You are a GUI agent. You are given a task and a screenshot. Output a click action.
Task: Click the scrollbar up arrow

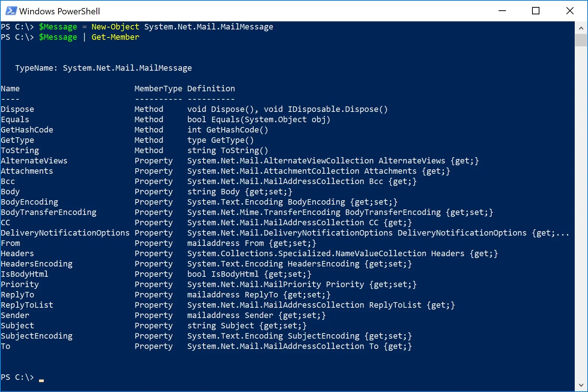[581, 28]
